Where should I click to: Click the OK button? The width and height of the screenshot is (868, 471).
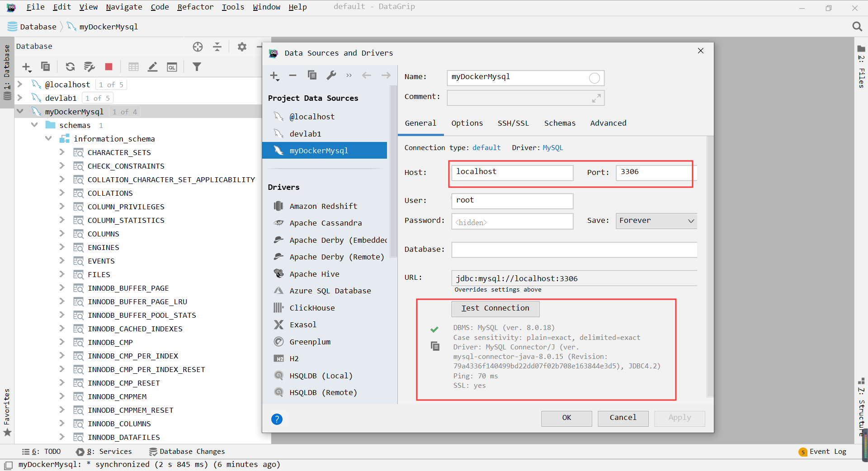coord(566,418)
